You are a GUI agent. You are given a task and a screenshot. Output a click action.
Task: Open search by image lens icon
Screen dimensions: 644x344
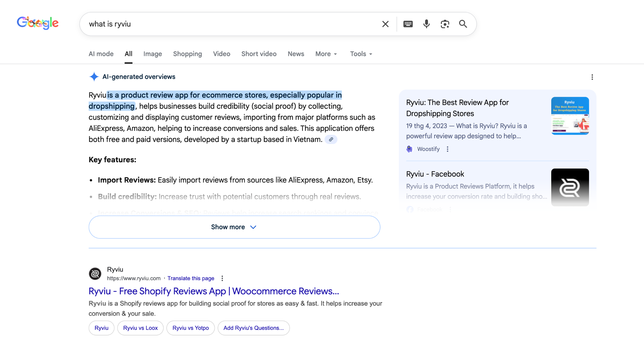445,24
